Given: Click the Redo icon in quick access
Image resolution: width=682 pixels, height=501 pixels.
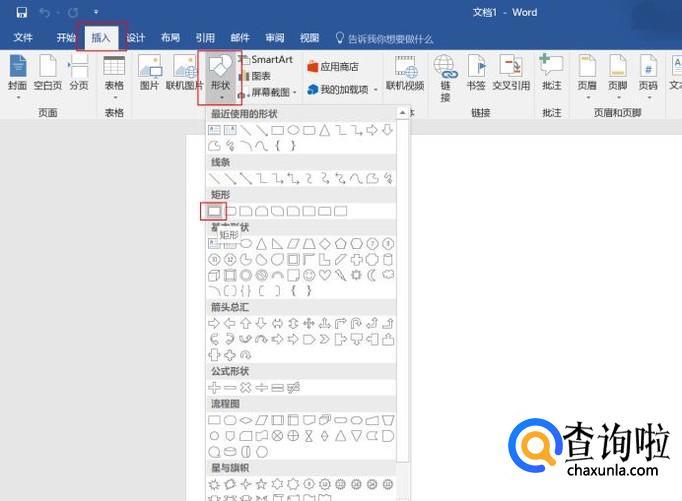Looking at the screenshot, I should coord(73,13).
